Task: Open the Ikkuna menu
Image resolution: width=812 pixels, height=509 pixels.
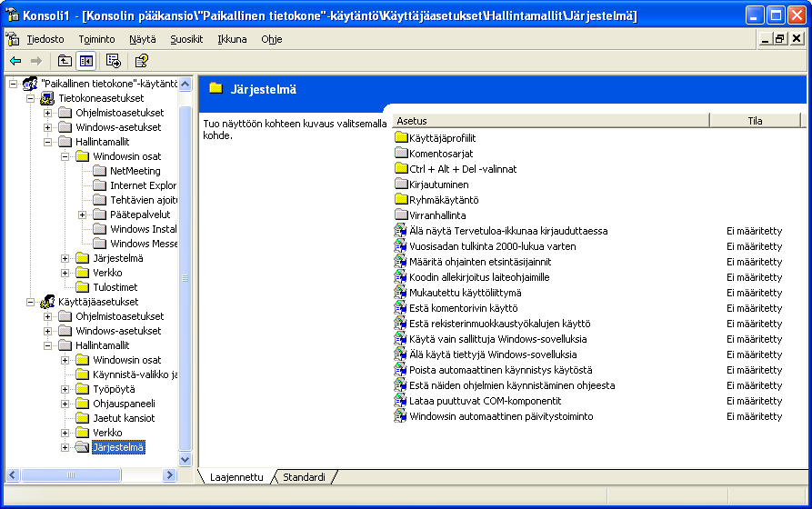Action: [232, 39]
